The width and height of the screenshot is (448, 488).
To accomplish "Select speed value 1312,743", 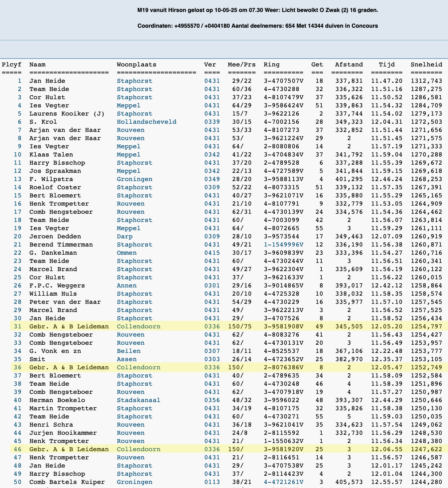I will click(x=427, y=81).
